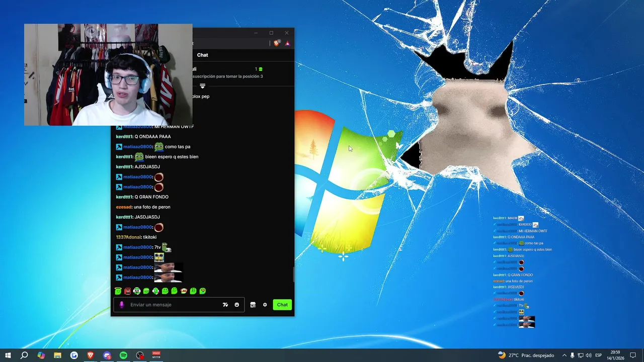Open Copilot from the taskbar

click(41, 355)
